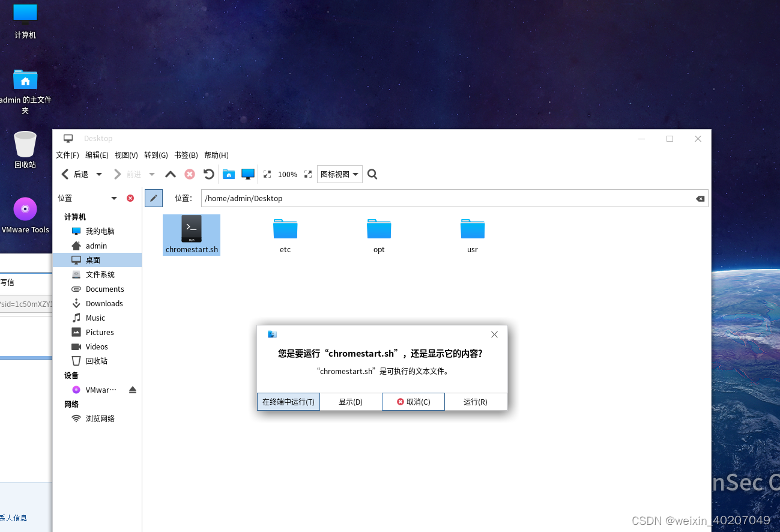Select the chromestart.sh file

point(192,235)
